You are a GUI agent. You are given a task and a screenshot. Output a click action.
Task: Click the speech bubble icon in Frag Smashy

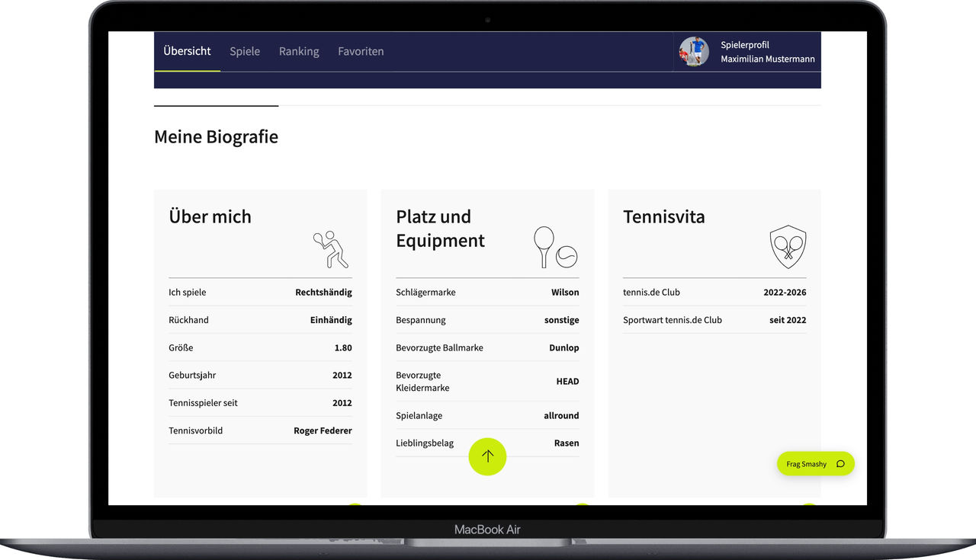point(840,464)
